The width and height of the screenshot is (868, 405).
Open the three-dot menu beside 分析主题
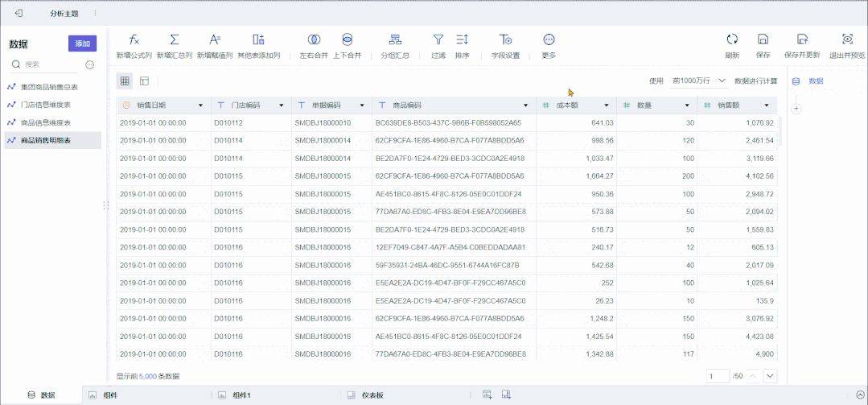95,13
